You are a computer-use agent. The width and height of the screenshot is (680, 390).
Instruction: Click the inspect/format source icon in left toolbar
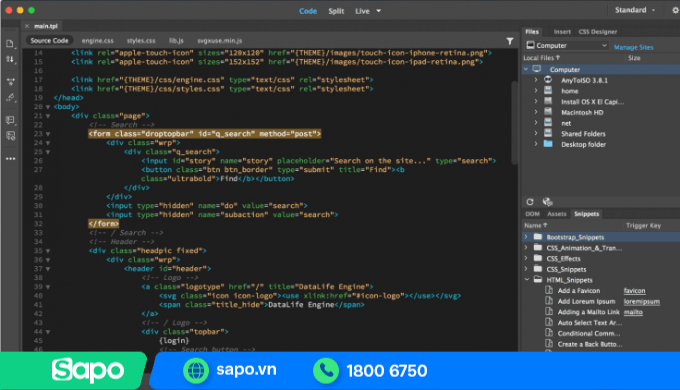[x=10, y=98]
